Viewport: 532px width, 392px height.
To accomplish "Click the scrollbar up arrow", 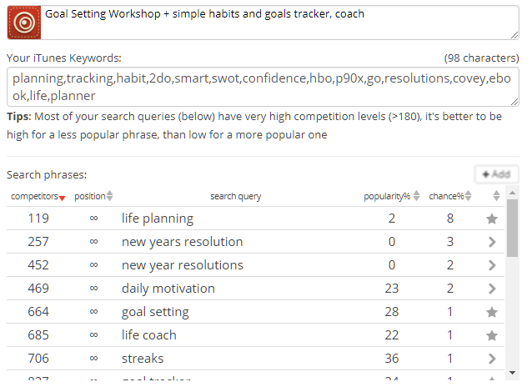I will pos(512,193).
